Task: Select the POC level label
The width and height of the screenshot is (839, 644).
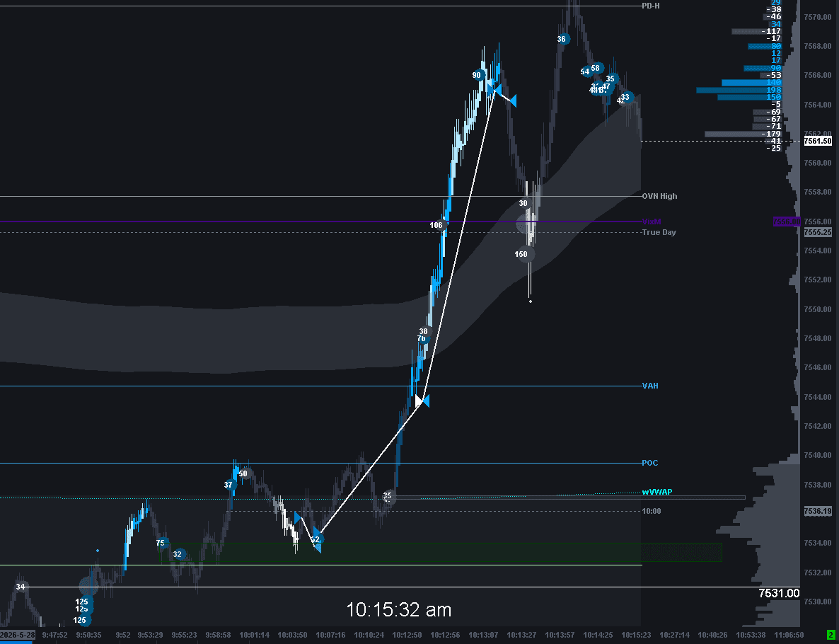Action: tap(650, 463)
